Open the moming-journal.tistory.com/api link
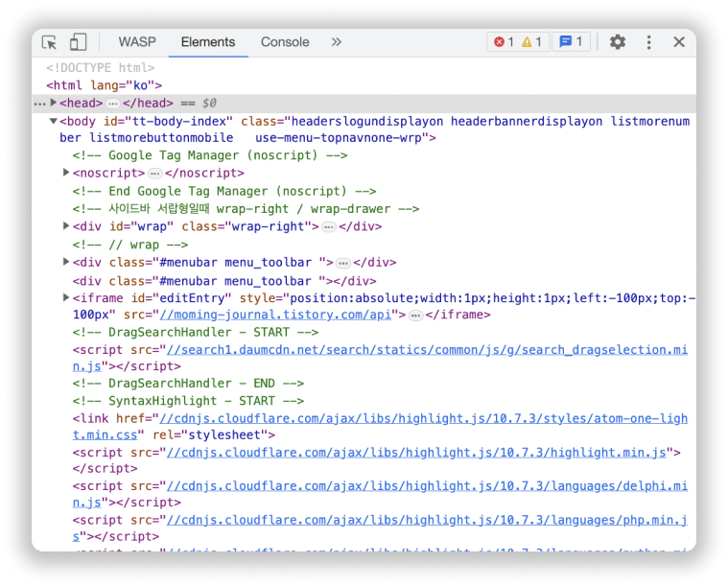 pyautogui.click(x=275, y=315)
